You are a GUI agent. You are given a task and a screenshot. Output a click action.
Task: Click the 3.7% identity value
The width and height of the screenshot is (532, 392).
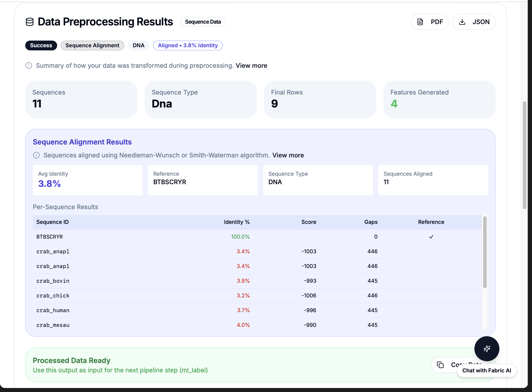243,310
